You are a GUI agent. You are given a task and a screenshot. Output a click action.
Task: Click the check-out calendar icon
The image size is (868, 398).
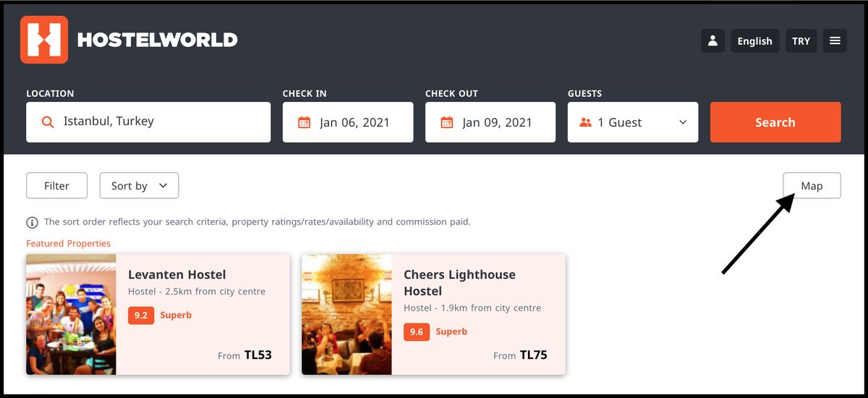tap(447, 122)
